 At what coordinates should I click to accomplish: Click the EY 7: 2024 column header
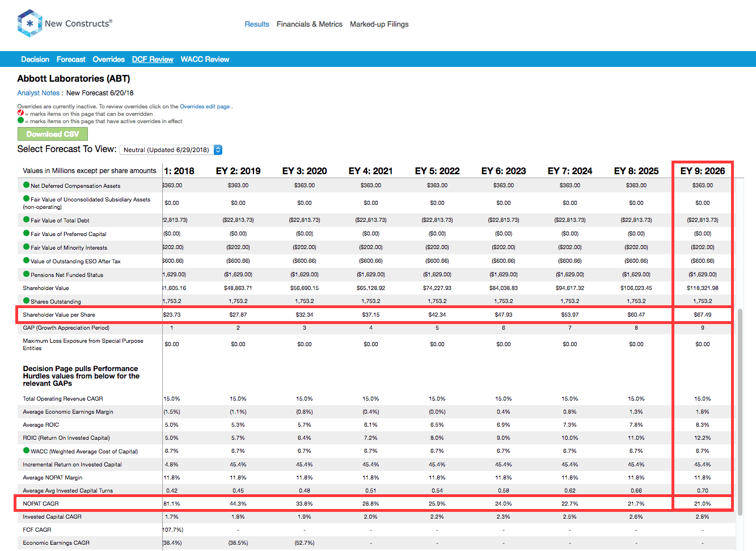click(570, 171)
